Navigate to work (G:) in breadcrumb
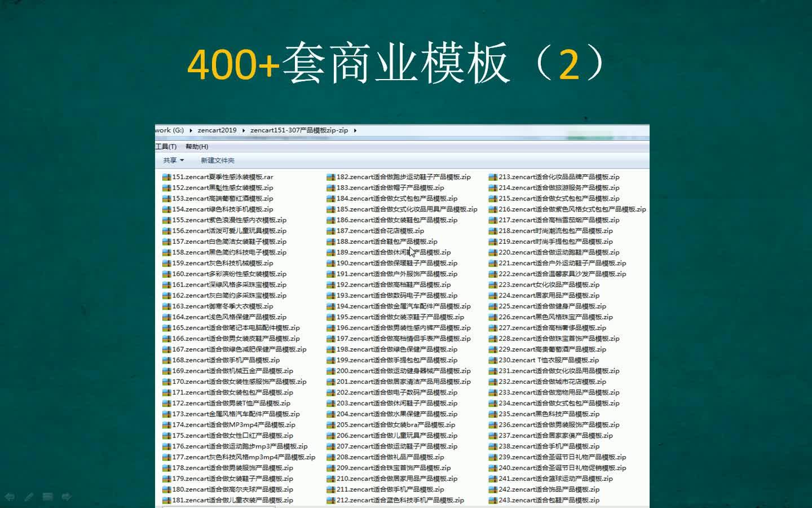 tap(170, 130)
